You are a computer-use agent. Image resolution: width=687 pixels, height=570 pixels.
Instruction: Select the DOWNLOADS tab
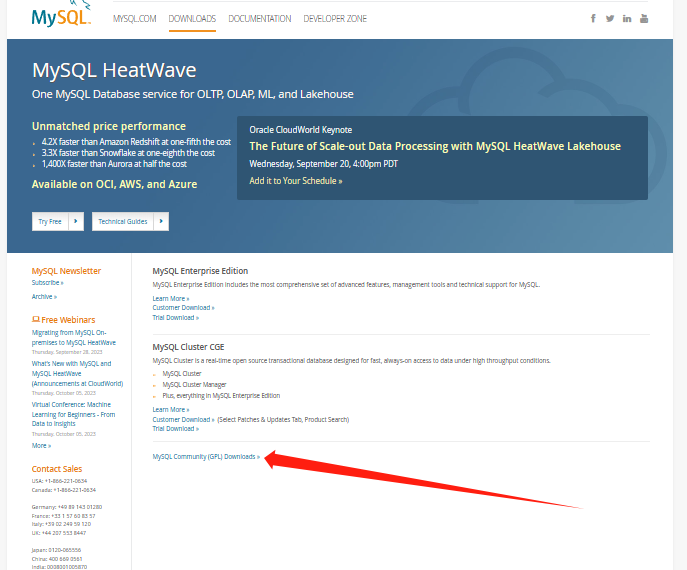coord(192,19)
